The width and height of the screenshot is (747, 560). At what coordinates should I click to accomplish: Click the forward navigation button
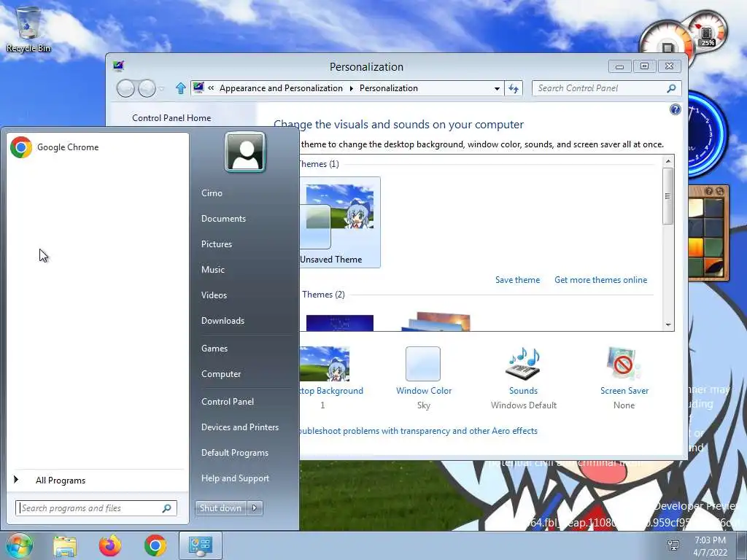tap(147, 88)
